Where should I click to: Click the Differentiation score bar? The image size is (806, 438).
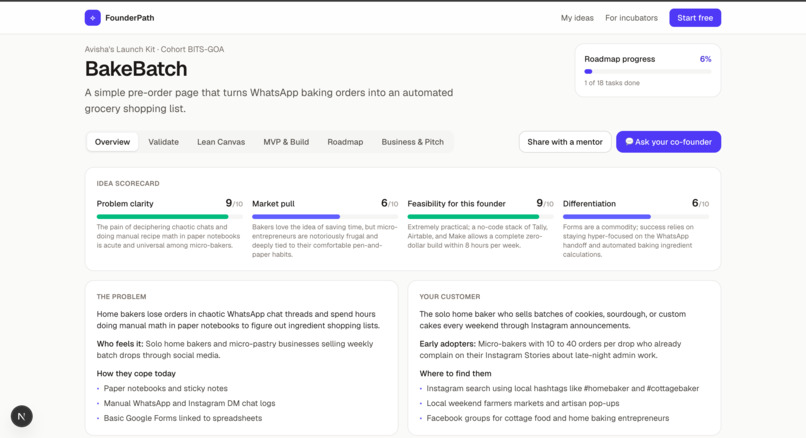[x=636, y=217]
